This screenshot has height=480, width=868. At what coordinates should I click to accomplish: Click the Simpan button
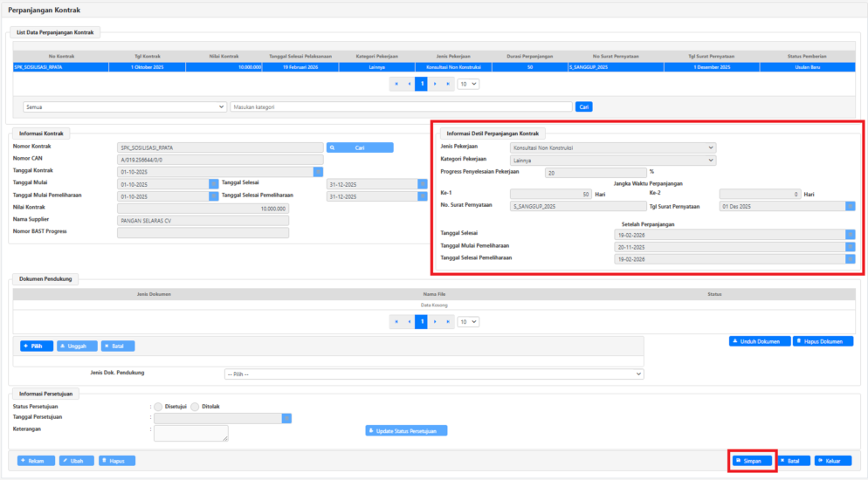point(751,460)
